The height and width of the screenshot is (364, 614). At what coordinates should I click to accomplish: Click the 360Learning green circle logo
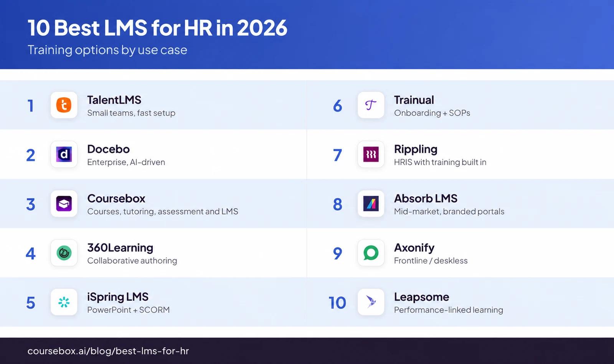(x=64, y=253)
